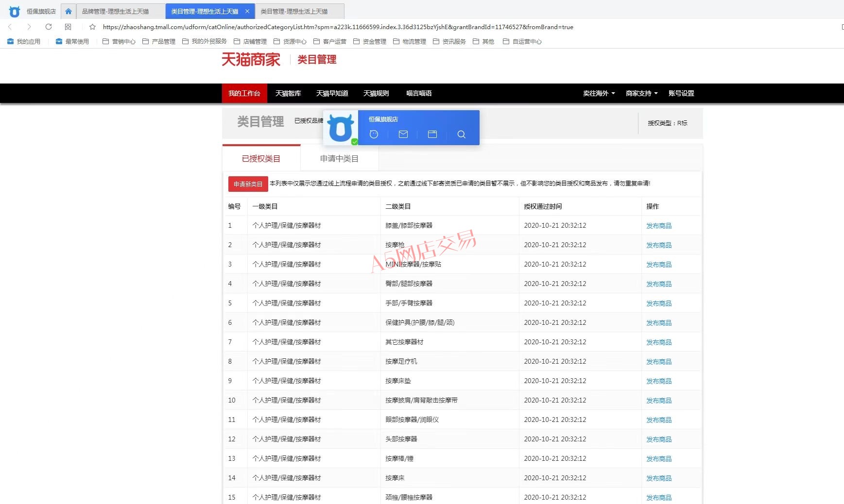Open 营销中心 bookmark folder

[119, 42]
